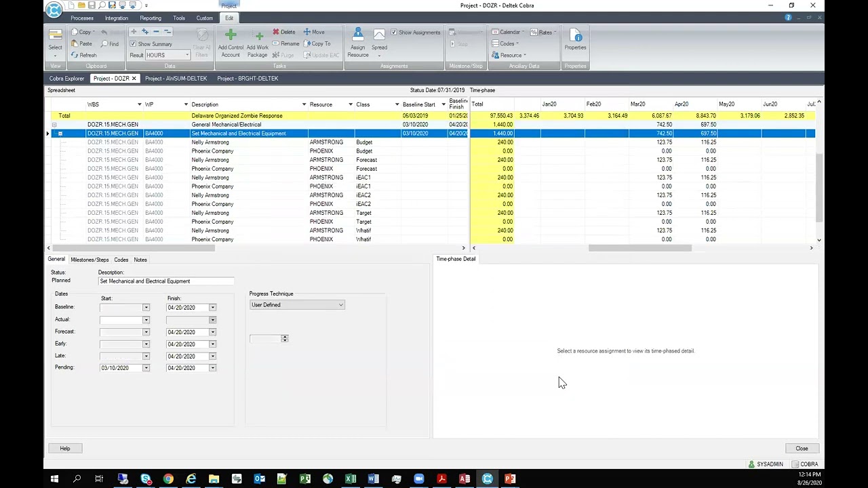Switch to Project - AWSUM-DELTEK tab
The image size is (868, 488).
pyautogui.click(x=176, y=79)
